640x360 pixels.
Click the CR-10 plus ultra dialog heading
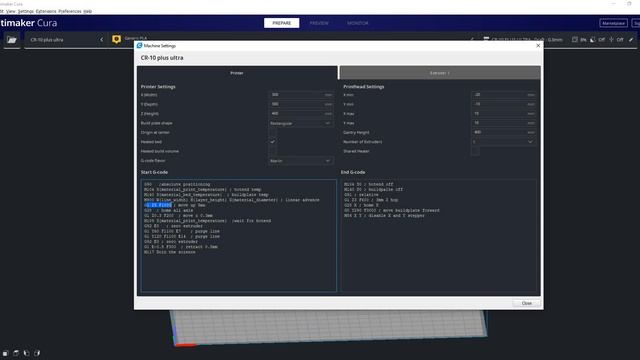point(162,58)
